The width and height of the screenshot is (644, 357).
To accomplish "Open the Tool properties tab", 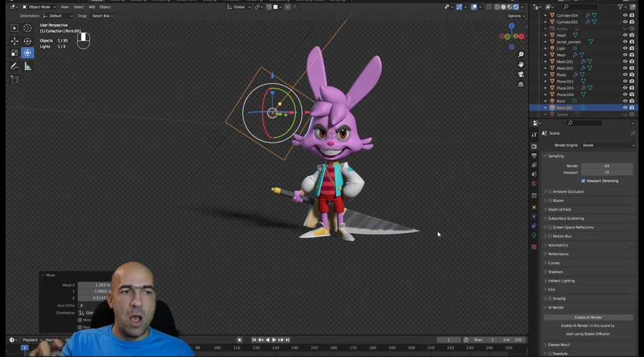I will [534, 134].
